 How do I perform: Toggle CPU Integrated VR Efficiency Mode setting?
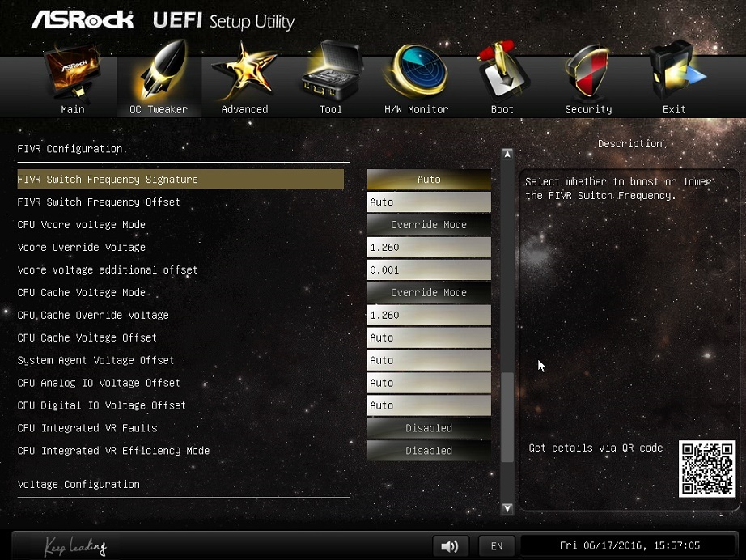point(429,451)
